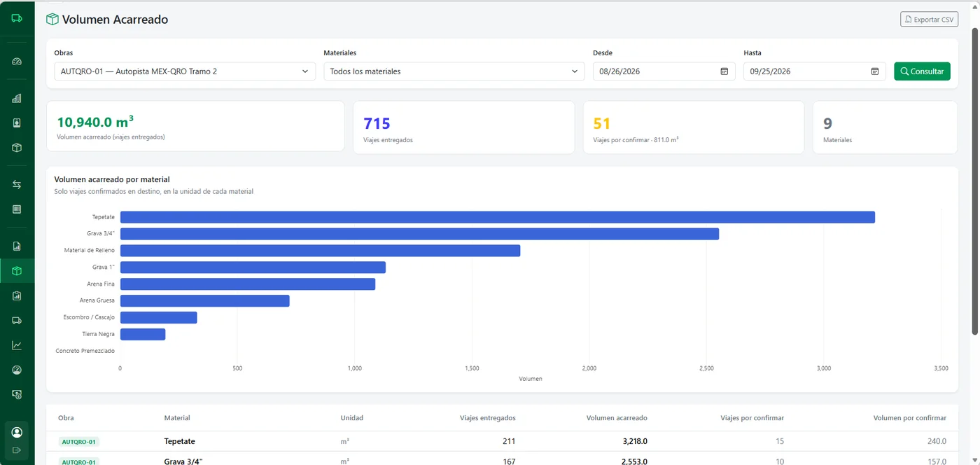Open the report file chart sidebar icon
This screenshot has height=465, width=980.
[x=17, y=246]
